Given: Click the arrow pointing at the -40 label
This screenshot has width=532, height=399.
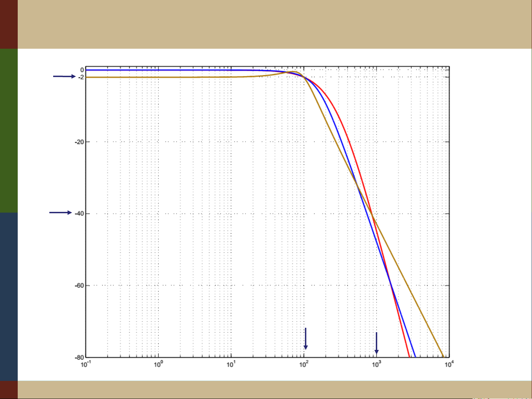Looking at the screenshot, I should click(61, 213).
